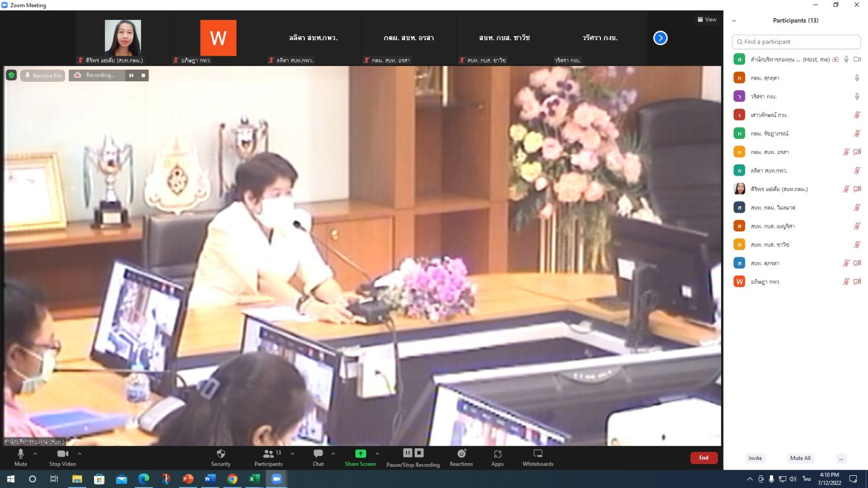The height and width of the screenshot is (488, 868).
Task: Expand share options arrow next to Share Screen
Action: (377, 453)
